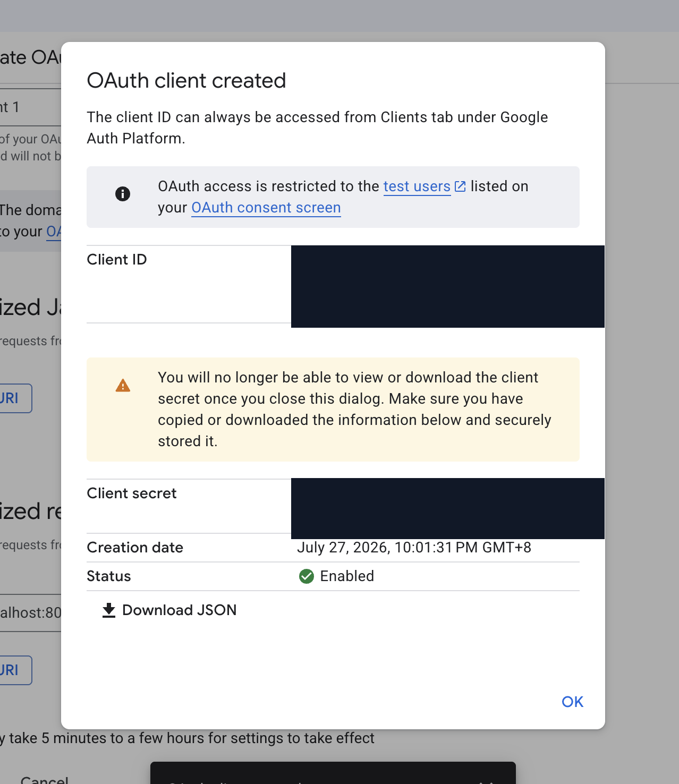Click the Creation date label
Screen dimensions: 679x784
135,548
